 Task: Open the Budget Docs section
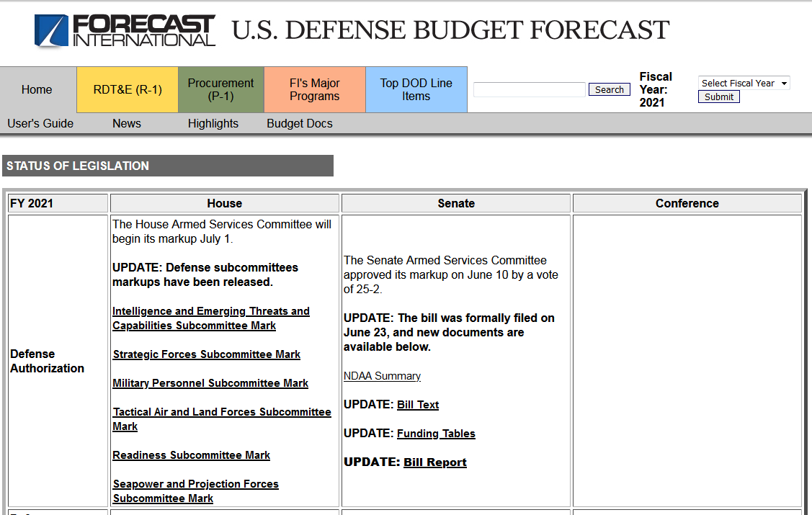[x=299, y=123]
